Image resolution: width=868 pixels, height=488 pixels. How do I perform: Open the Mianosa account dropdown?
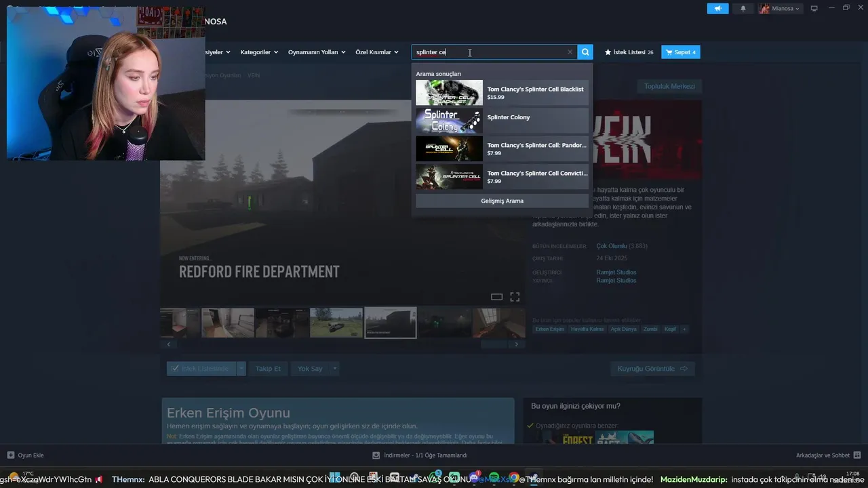point(781,9)
